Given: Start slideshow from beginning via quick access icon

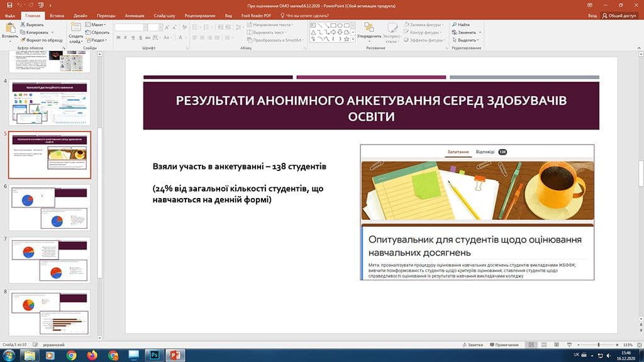Looking at the screenshot, I should pos(41,5).
